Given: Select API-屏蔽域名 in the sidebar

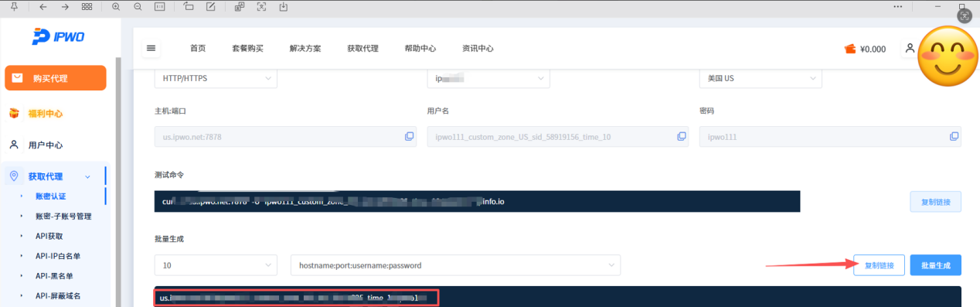Looking at the screenshot, I should click(58, 295).
